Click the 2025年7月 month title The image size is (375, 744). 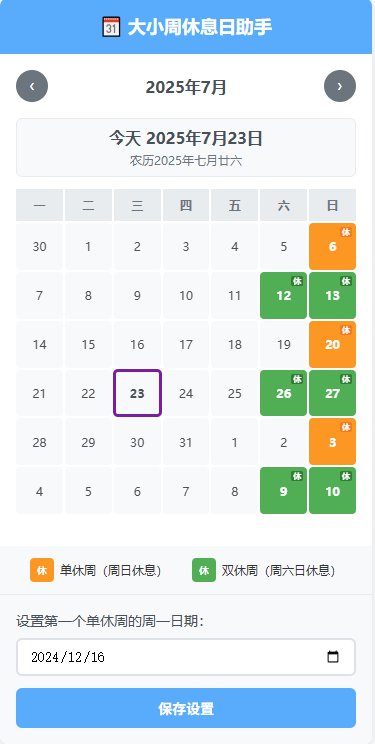(186, 87)
